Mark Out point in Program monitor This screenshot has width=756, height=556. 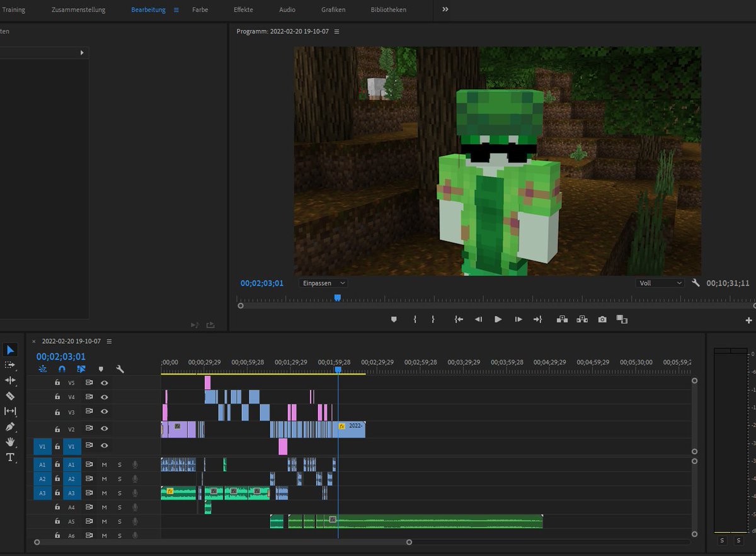[x=433, y=319]
